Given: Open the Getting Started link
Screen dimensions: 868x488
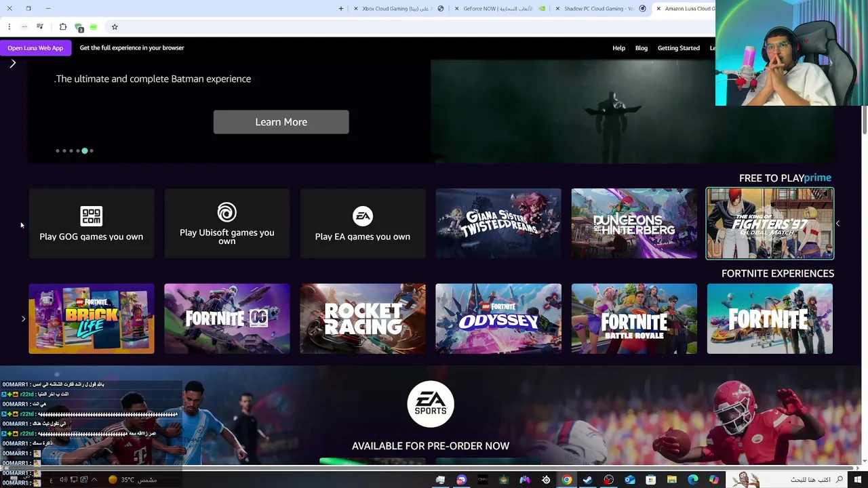Looking at the screenshot, I should coord(678,48).
